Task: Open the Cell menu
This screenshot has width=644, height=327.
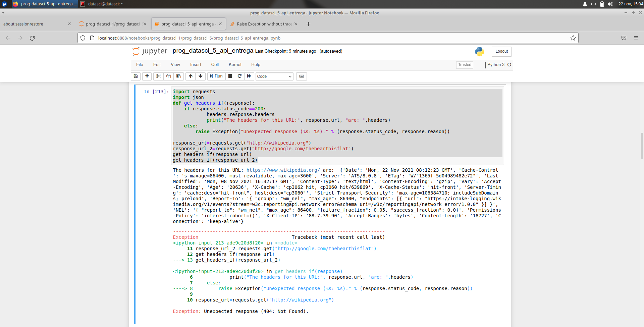Action: point(215,65)
